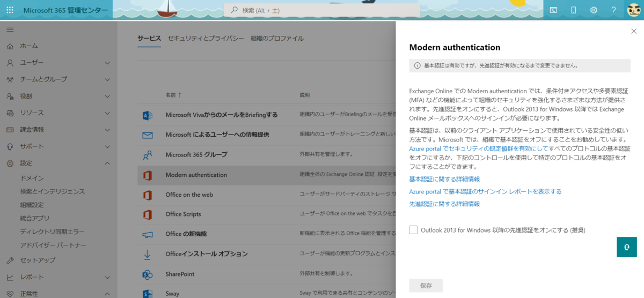Image resolution: width=644 pixels, height=298 pixels.
Task: Open the app launcher waffle icon
Action: 10,10
